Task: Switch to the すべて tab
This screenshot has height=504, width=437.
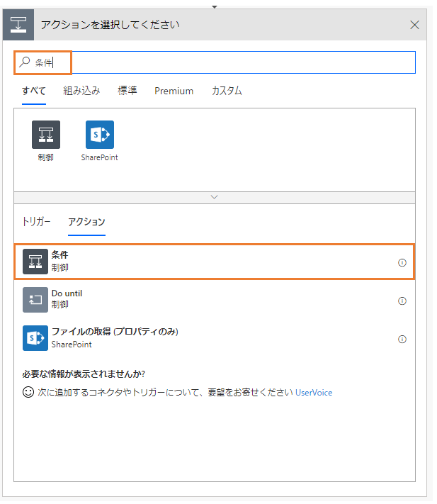Action: (x=34, y=91)
